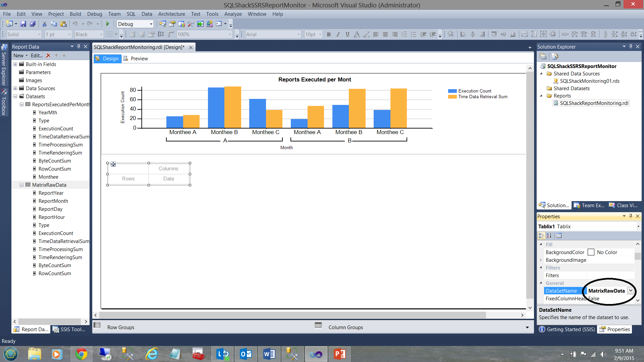Viewport: 644px width, 362px height.
Task: Click the Paste clipboard icon
Action: point(63,24)
